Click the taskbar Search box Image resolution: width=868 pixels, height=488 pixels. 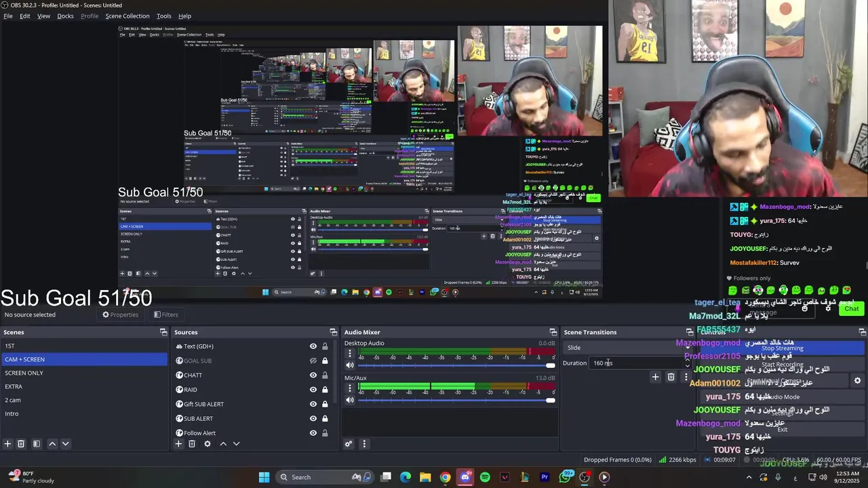point(324,477)
